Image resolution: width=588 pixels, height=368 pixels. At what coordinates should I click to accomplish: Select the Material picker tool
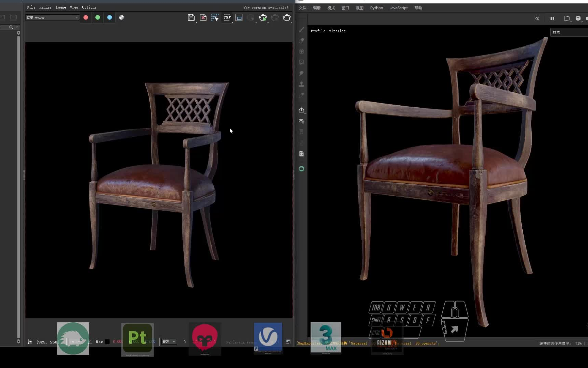(x=301, y=95)
